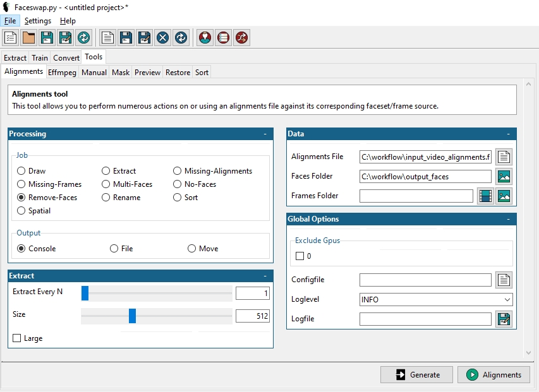Click the Size value field showing 512
Viewport: 539px width, 392px height.
252,316
